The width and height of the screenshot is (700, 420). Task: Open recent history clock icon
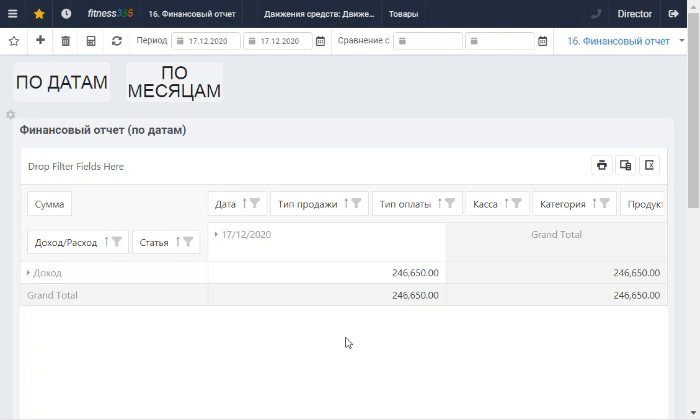pyautogui.click(x=66, y=14)
